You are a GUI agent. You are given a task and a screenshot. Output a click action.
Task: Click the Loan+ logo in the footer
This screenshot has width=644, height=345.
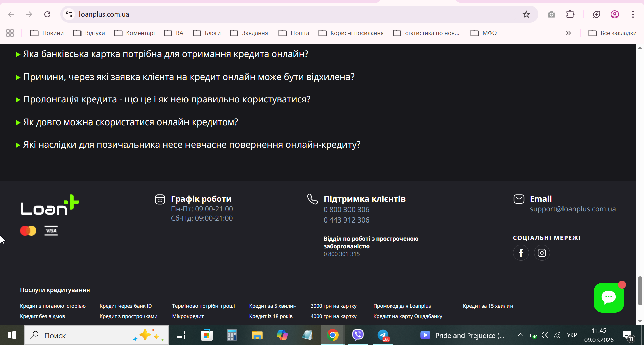click(x=50, y=205)
